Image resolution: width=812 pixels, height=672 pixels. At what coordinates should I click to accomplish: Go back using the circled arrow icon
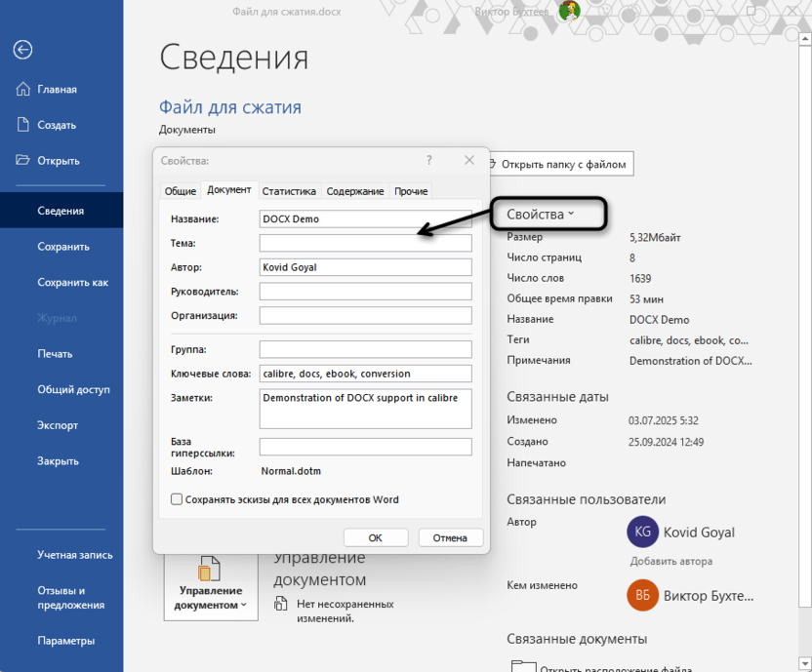point(22,50)
